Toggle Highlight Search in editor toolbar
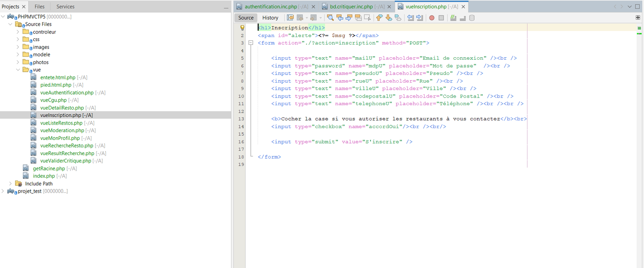The height and width of the screenshot is (268, 644). (358, 18)
